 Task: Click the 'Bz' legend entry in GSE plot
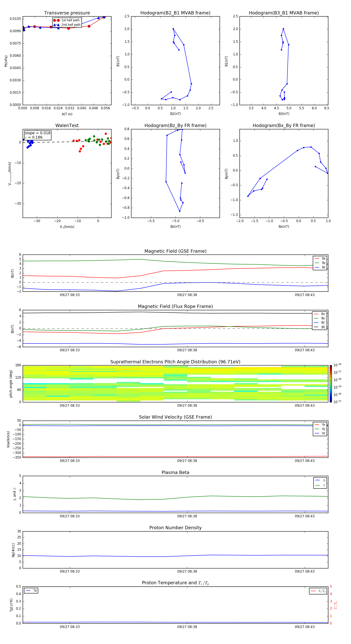(320, 267)
